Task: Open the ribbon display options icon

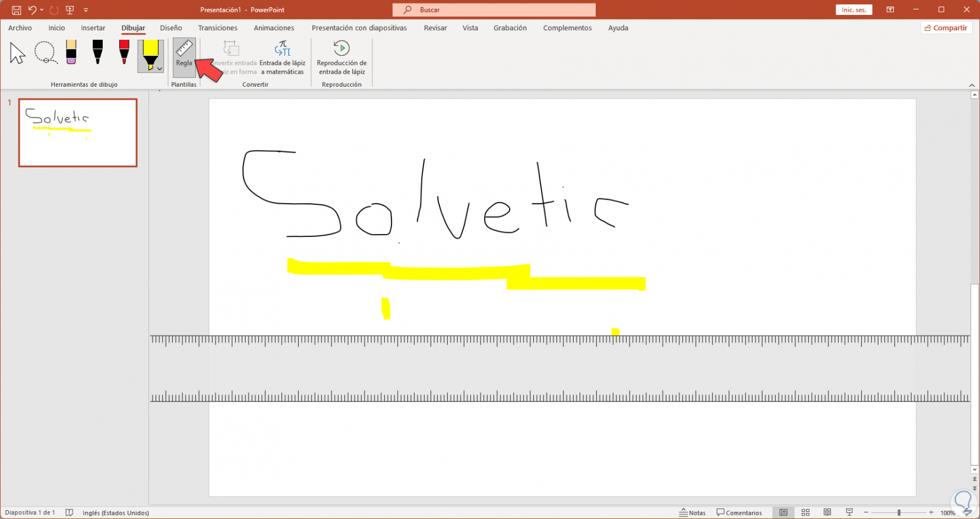Action: (x=890, y=10)
